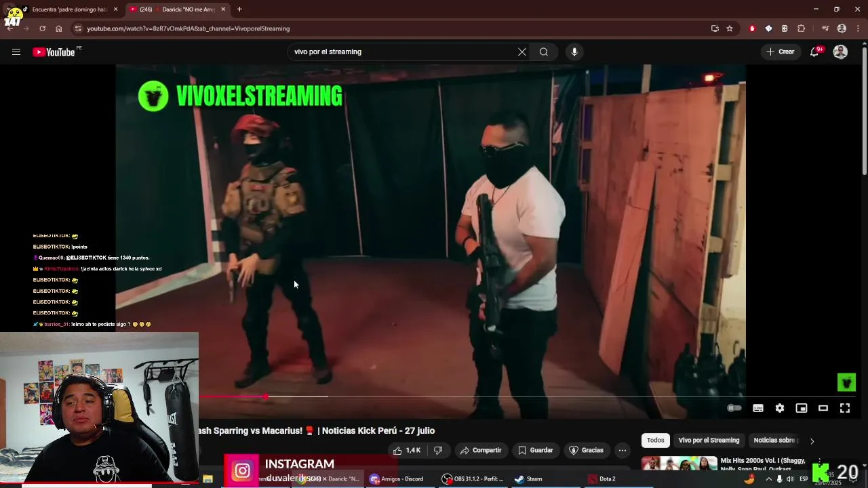Screen dimensions: 868x488
Task: Select the Vivo por el Streaming chip
Action: [709, 441]
